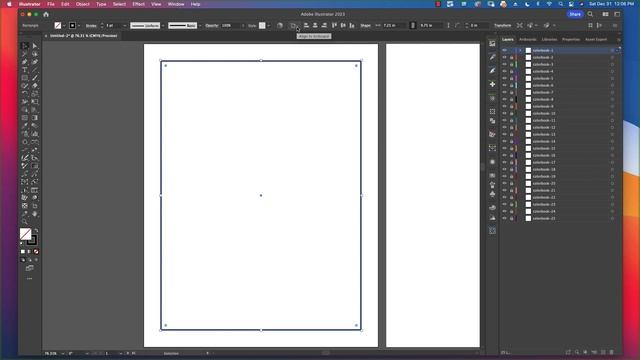Screen dimensions: 640x360
Task: Open the File menu
Action: point(51,4)
